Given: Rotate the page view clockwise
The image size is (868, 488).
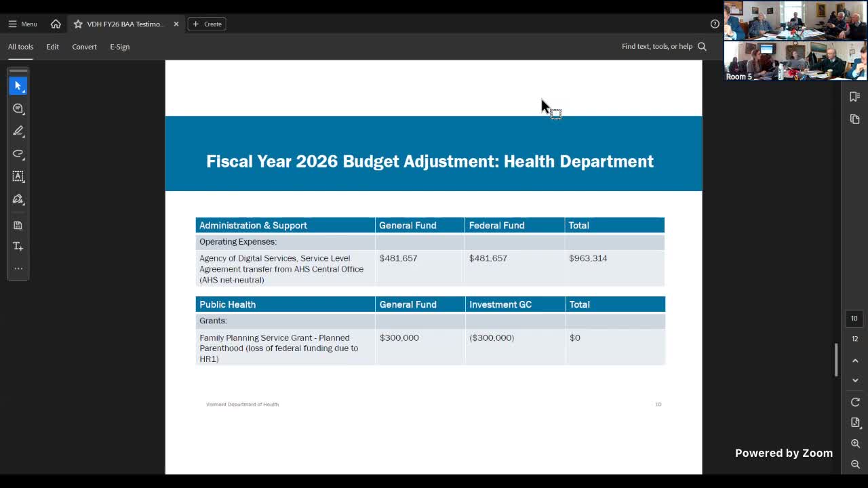Looking at the screenshot, I should tap(855, 402).
